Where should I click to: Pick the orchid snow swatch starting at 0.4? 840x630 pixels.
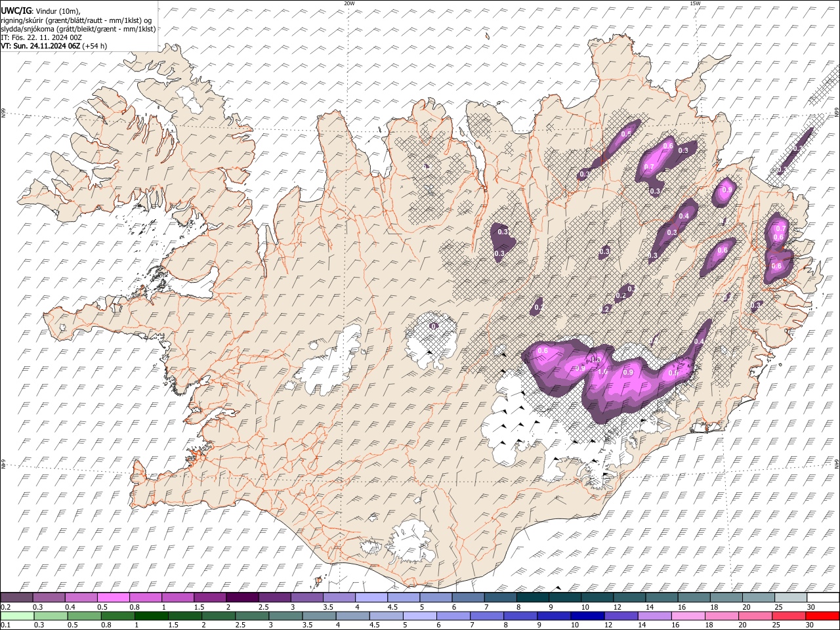coord(81,597)
